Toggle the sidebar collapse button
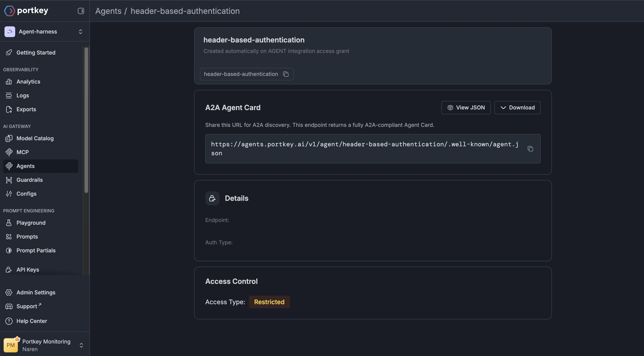Image resolution: width=644 pixels, height=356 pixels. 81,11
